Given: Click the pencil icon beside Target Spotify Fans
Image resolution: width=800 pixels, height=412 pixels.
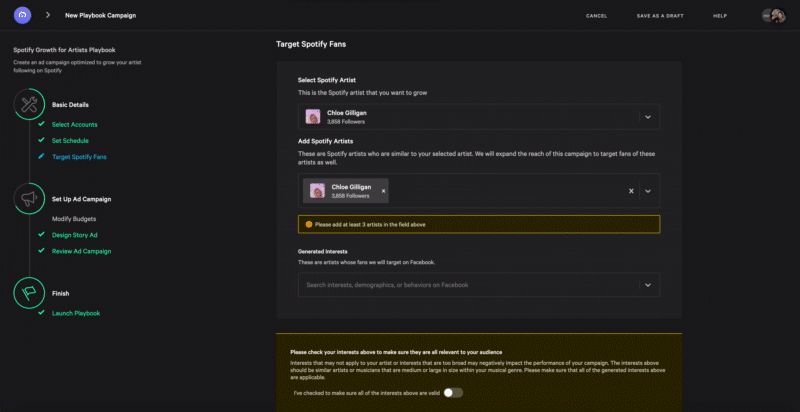Looking at the screenshot, I should [41, 156].
